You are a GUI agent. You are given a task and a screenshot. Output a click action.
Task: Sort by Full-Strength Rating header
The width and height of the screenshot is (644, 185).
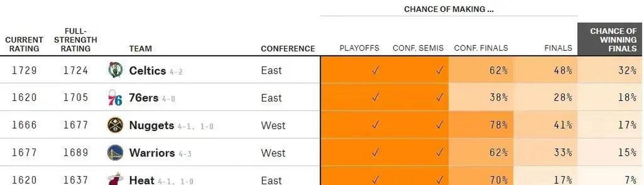[76, 40]
